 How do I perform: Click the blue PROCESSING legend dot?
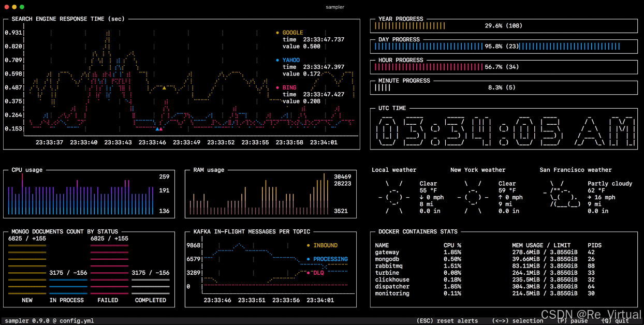[309, 259]
